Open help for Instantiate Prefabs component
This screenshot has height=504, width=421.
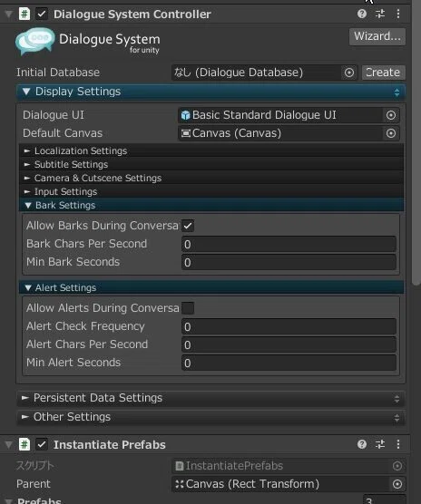coord(362,444)
